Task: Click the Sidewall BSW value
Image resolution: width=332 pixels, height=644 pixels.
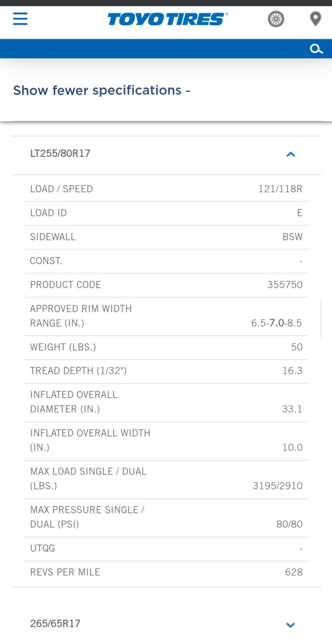Action: point(293,237)
